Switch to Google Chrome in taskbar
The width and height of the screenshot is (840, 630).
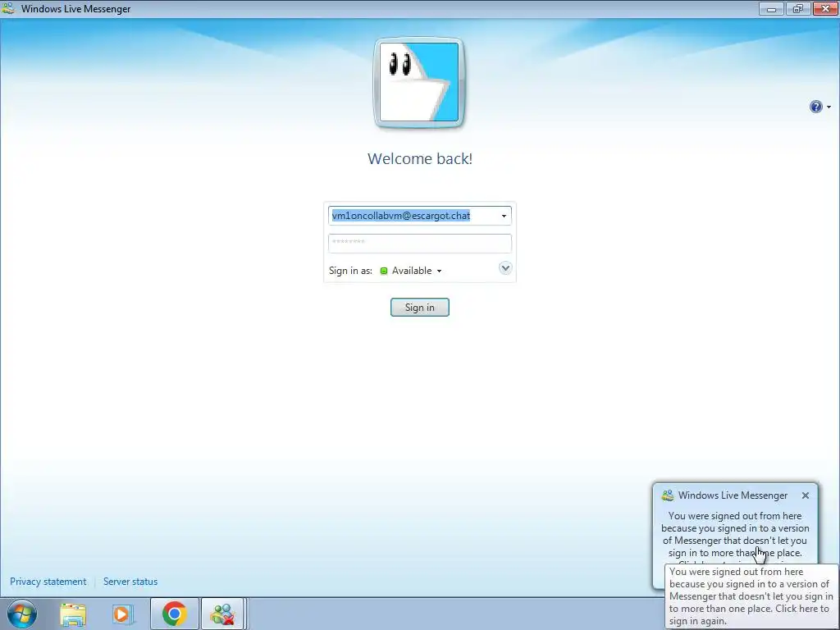(174, 614)
